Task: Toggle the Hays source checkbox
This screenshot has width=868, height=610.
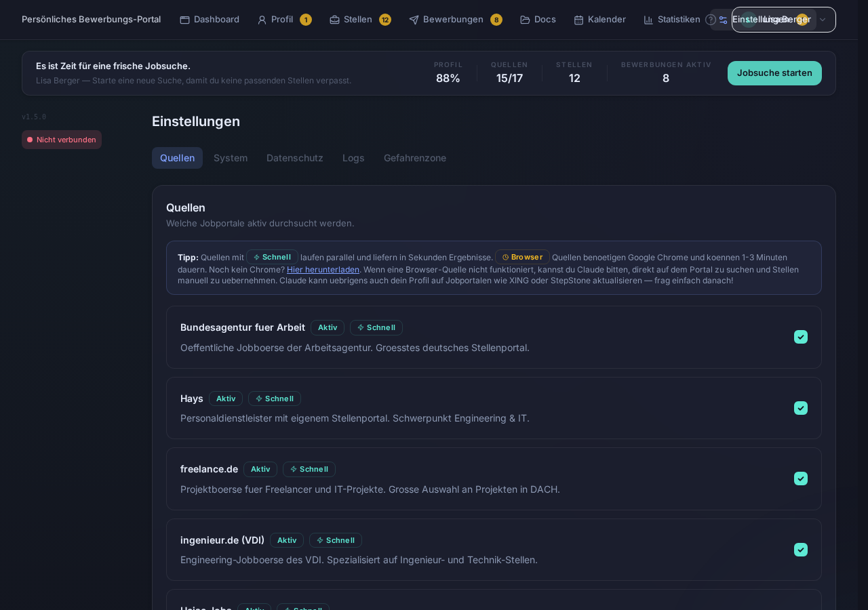Action: tap(801, 408)
